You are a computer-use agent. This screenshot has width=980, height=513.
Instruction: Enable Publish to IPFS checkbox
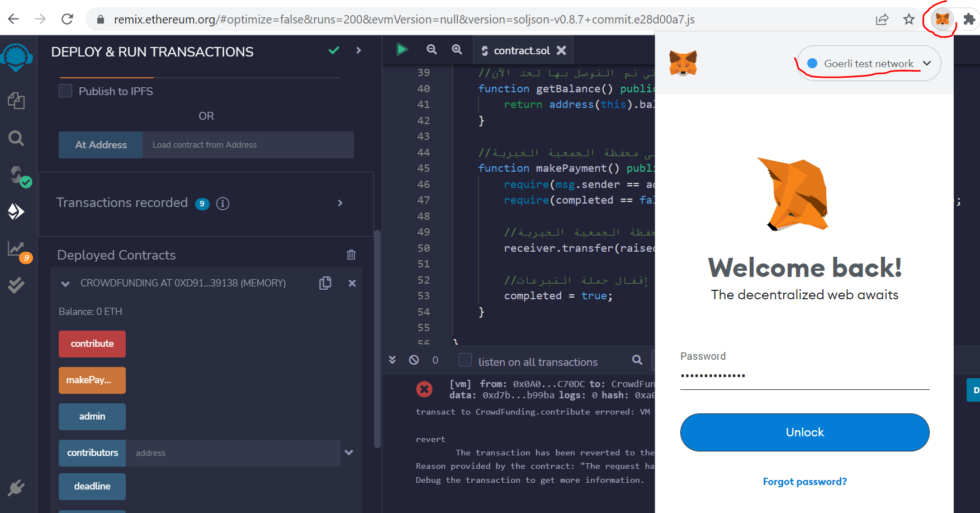[65, 91]
